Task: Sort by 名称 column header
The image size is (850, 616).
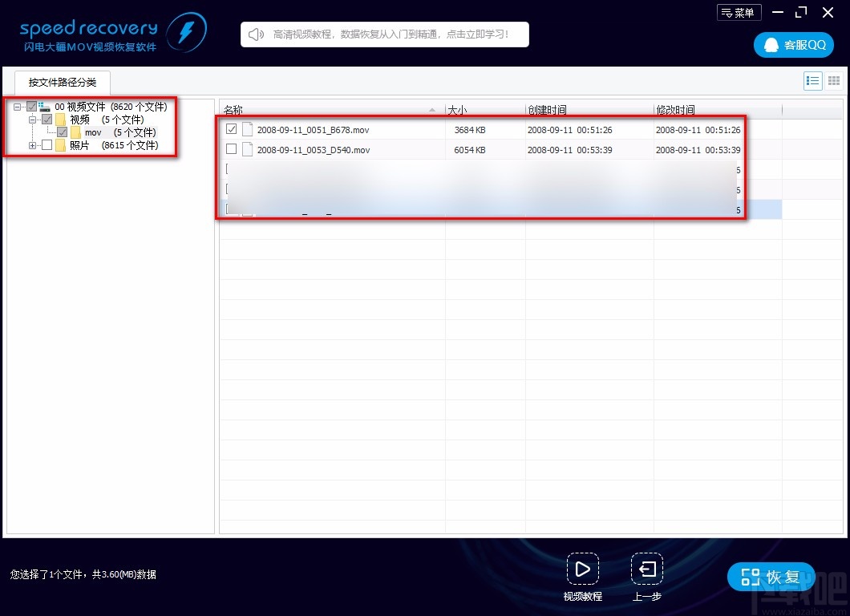Action: 332,110
